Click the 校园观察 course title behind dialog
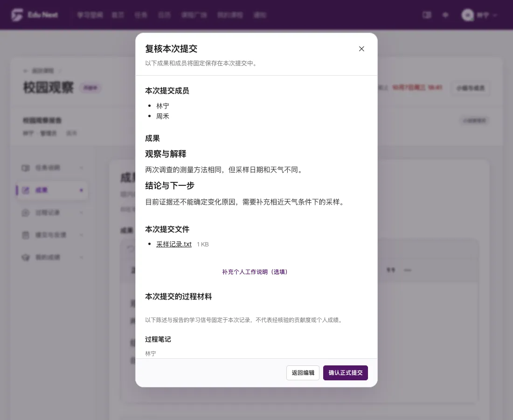 coord(49,88)
